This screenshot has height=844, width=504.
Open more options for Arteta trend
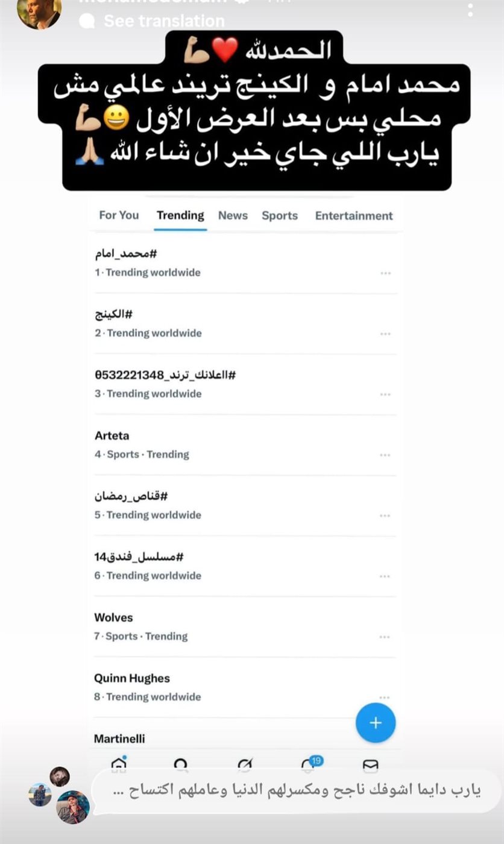pyautogui.click(x=385, y=455)
